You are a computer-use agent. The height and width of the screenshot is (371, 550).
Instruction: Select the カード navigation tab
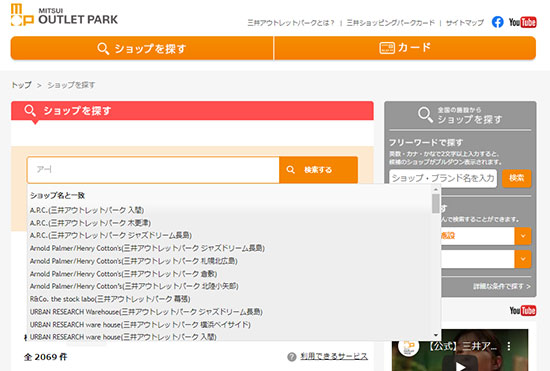coord(405,48)
